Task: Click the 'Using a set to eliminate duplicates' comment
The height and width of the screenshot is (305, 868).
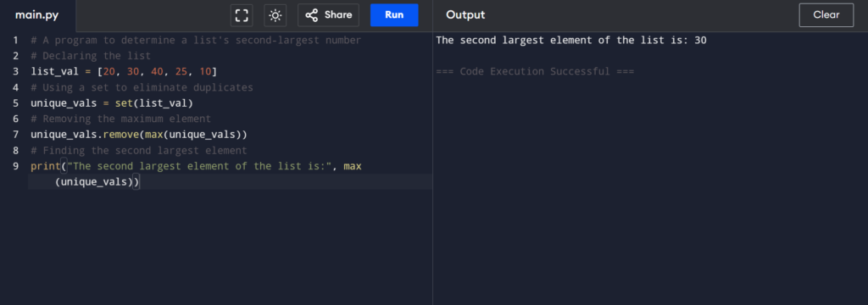Action: 142,87
